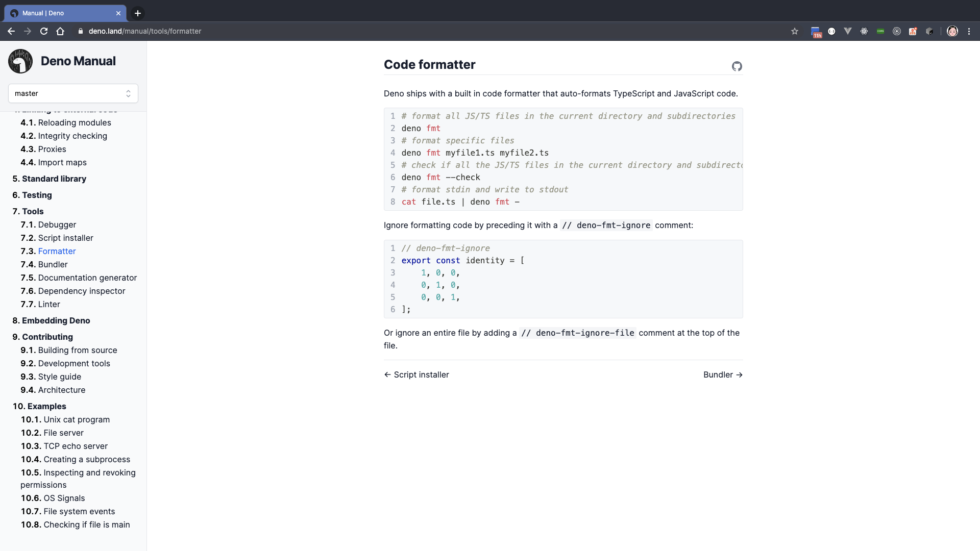The height and width of the screenshot is (551, 980).
Task: Open the GitHub source icon for this page
Action: [737, 66]
